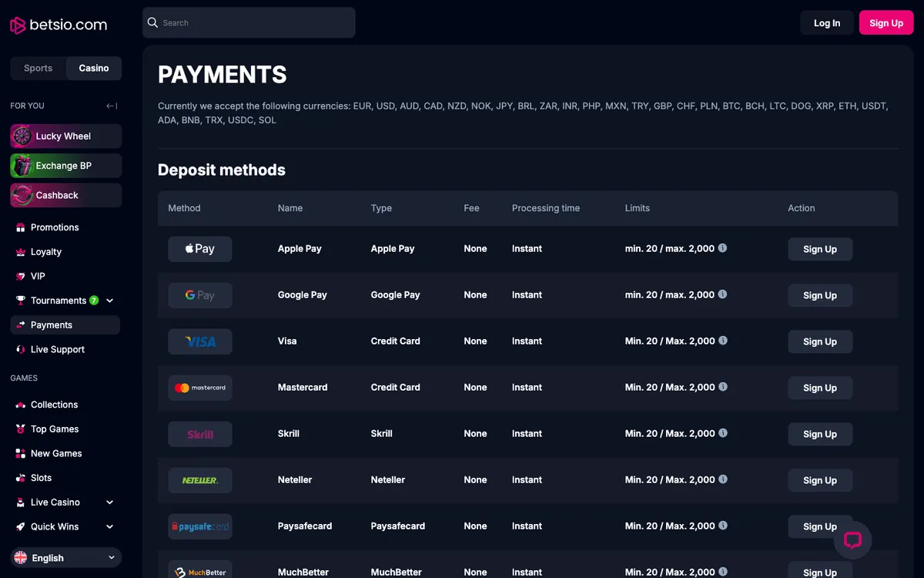Click the Slots cherry icon

point(21,478)
